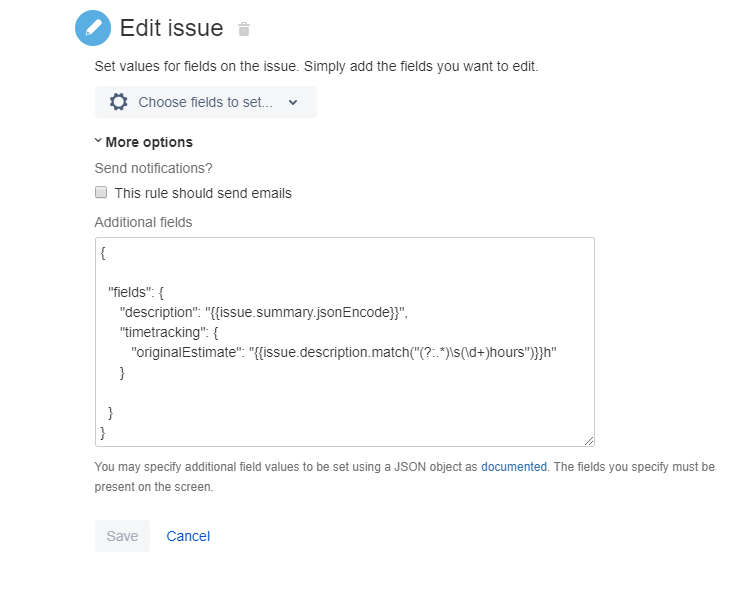The width and height of the screenshot is (735, 593).
Task: Click the 'More options' heading text
Action: coord(149,142)
